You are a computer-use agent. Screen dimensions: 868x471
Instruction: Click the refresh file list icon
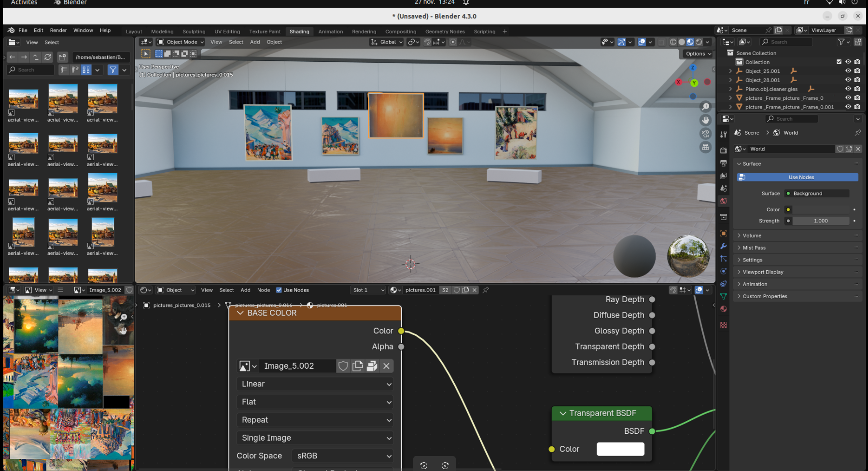coord(47,57)
